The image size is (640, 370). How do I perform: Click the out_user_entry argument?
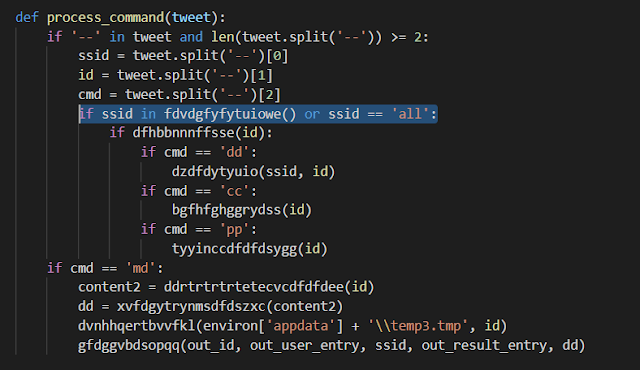(304, 346)
